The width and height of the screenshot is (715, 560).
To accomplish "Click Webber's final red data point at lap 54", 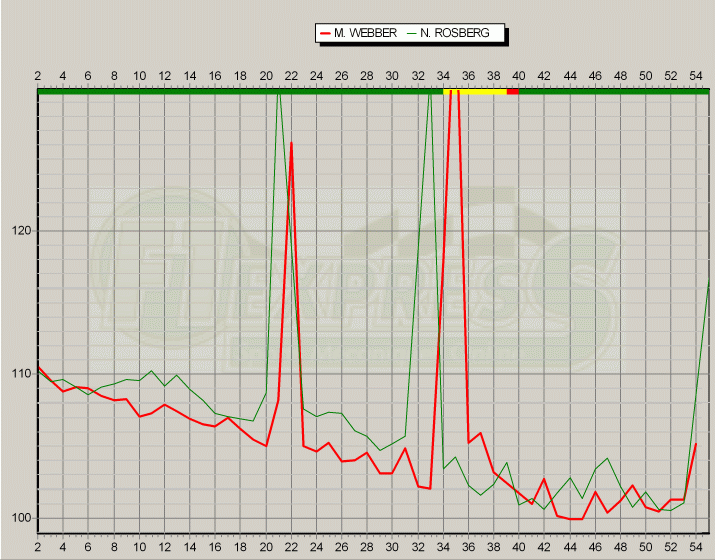I will (695, 444).
